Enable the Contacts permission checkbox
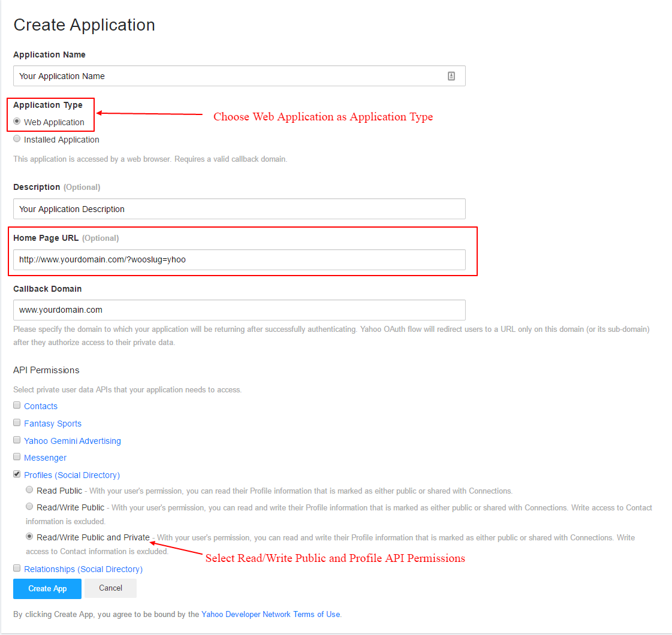Viewport: 672px width, 635px height. pyautogui.click(x=17, y=406)
